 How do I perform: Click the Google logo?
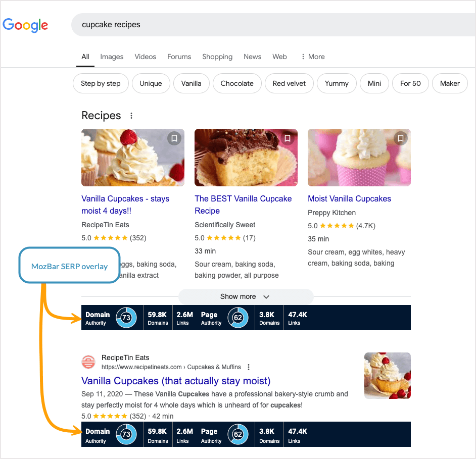[25, 25]
